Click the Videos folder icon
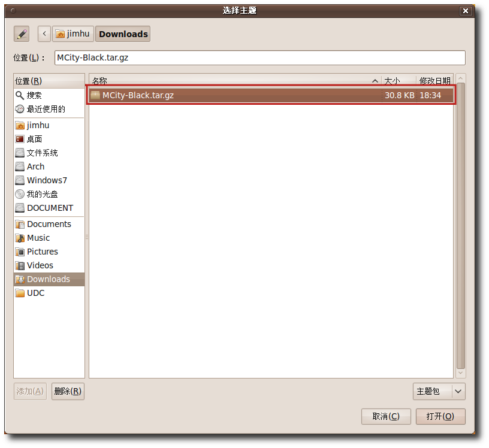 20,265
